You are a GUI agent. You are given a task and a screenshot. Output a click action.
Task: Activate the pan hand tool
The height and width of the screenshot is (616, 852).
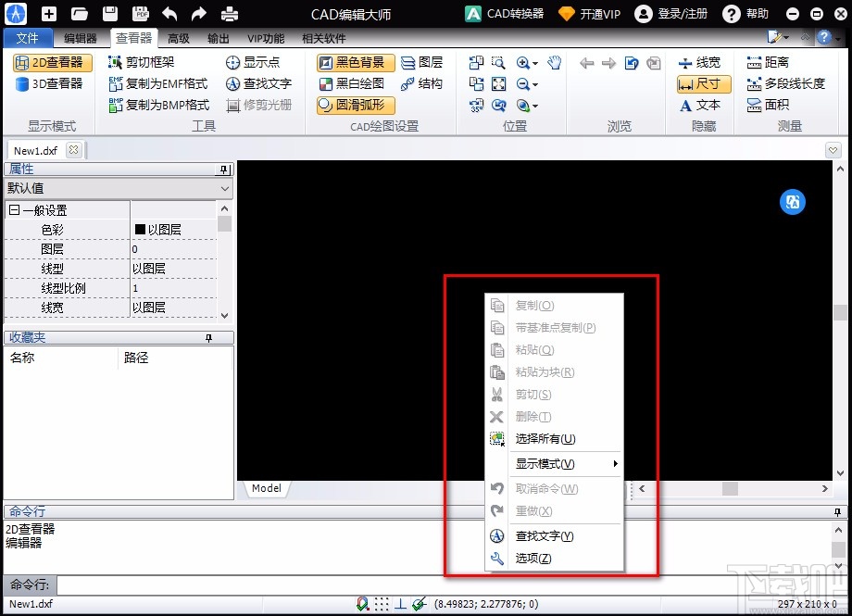tap(555, 62)
